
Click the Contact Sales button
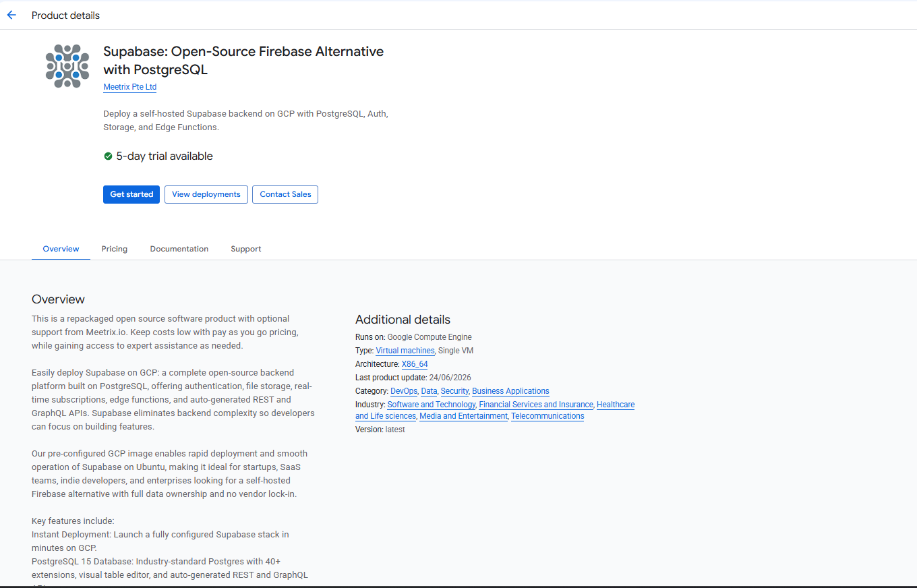tap(285, 194)
